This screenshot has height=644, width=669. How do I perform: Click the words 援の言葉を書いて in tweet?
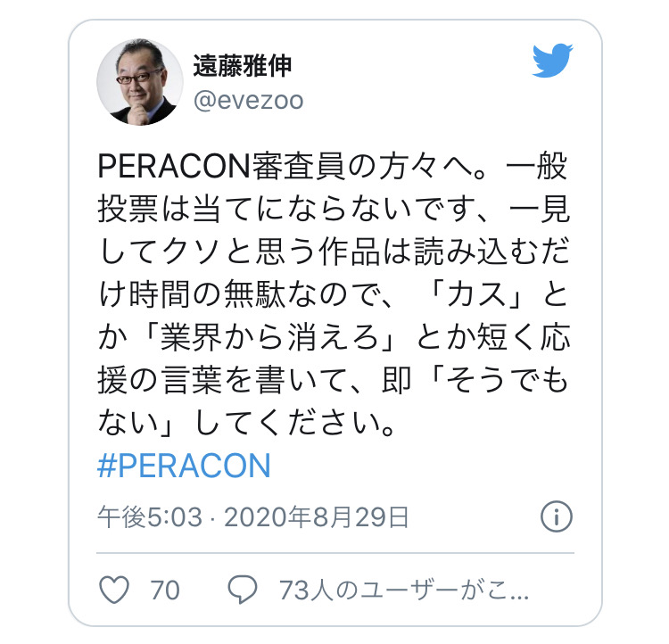point(223,380)
